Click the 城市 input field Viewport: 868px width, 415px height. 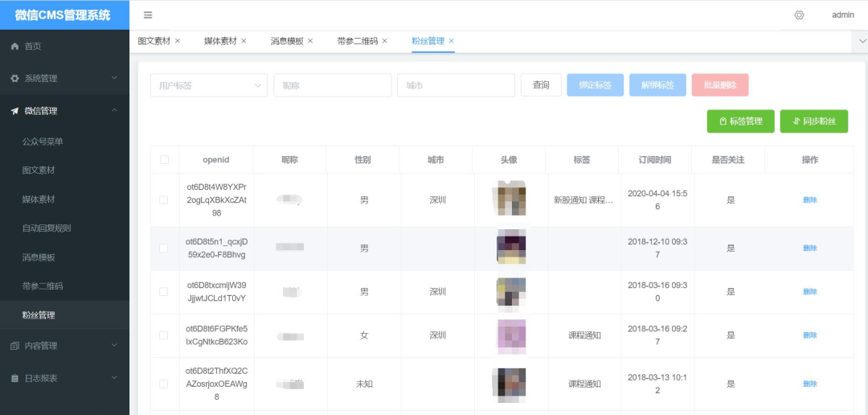[456, 85]
